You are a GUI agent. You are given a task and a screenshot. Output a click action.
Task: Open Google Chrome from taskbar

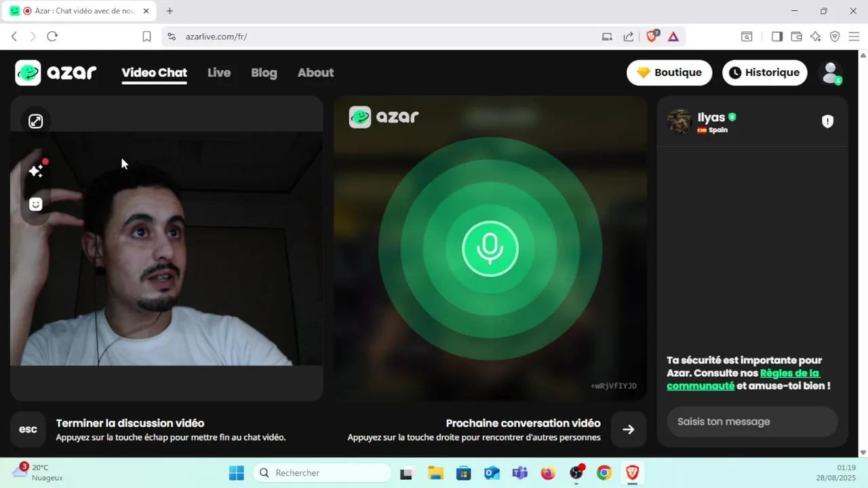point(604,473)
